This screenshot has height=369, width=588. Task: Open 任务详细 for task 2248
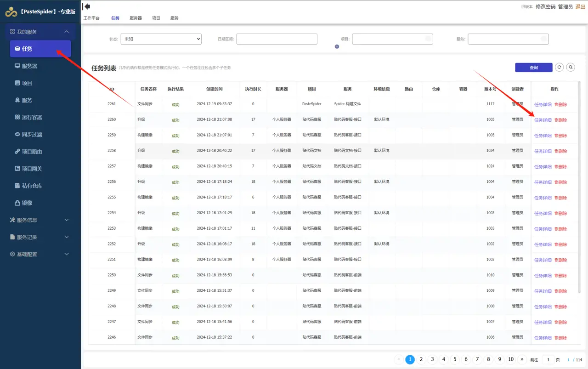tap(543, 307)
